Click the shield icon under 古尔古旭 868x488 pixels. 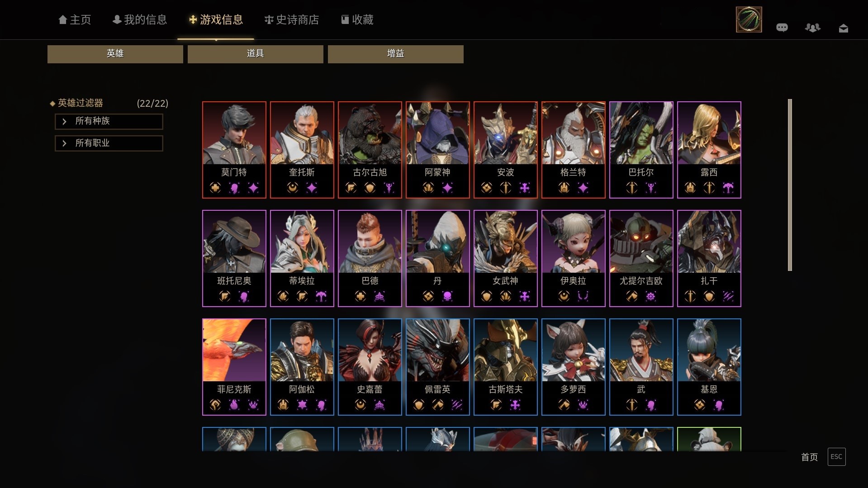(x=370, y=188)
